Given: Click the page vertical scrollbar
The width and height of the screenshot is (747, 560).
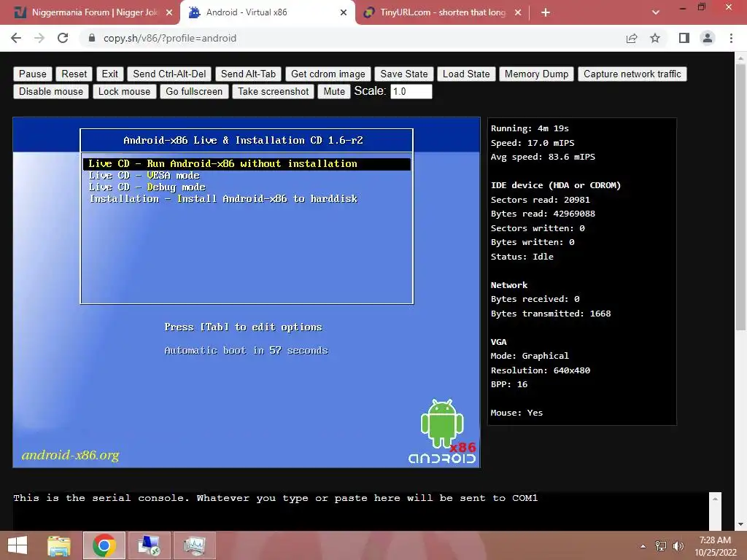Looking at the screenshot, I should [740, 196].
